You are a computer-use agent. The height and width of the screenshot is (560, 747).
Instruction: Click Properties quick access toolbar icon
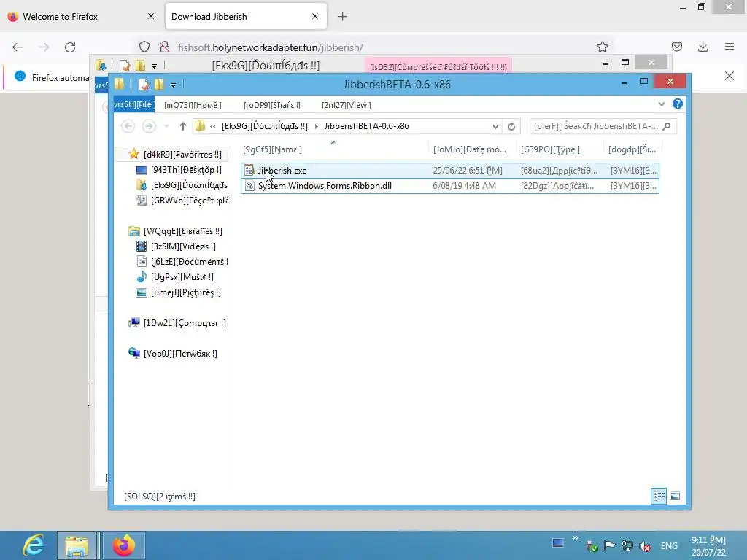click(x=143, y=85)
